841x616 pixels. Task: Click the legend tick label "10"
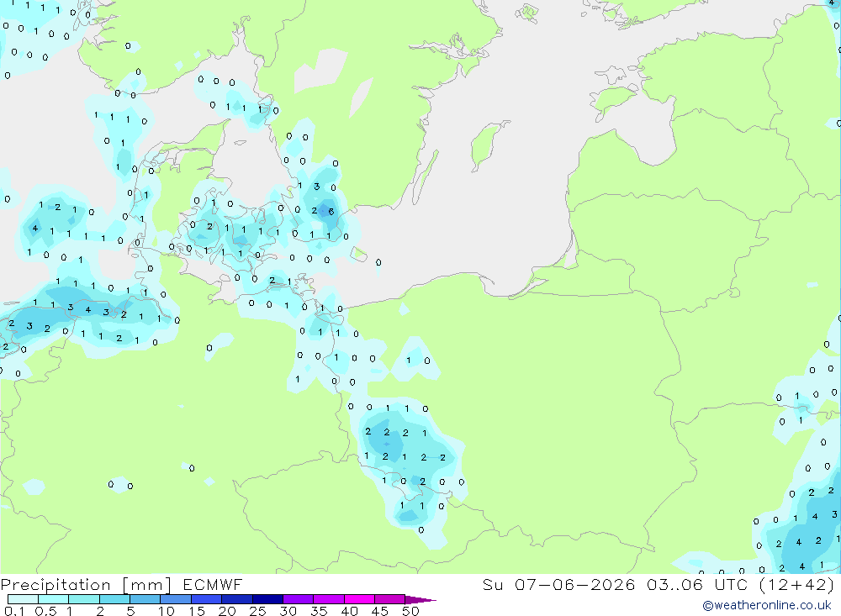(167, 611)
